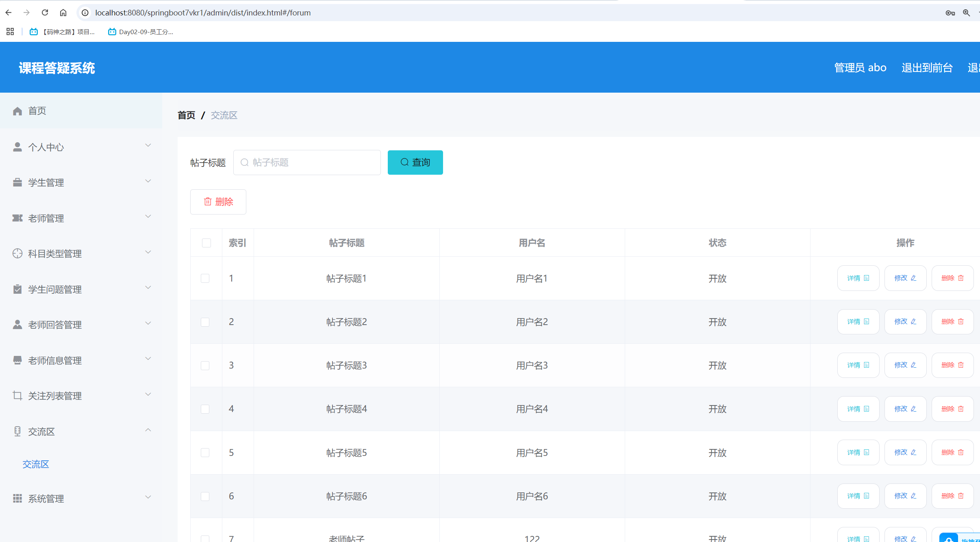Screen dimensions: 980x542
Task: Click 退出到前台 in the header
Action: [927, 67]
